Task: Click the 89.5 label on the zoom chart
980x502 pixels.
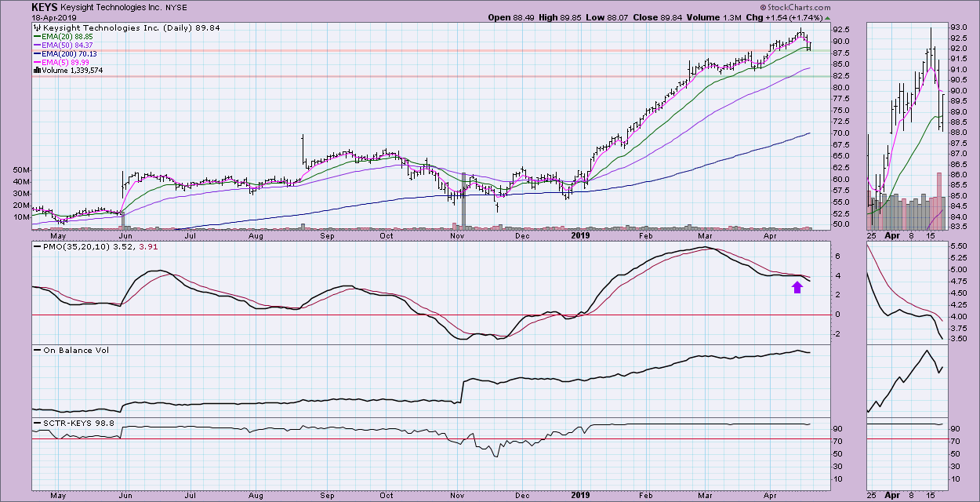Action: pyautogui.click(x=959, y=101)
